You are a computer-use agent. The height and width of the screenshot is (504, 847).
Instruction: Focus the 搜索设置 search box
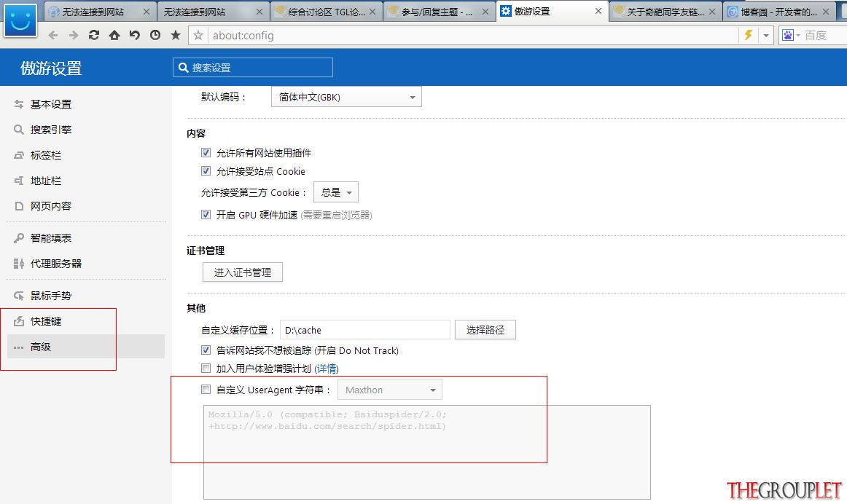(253, 68)
